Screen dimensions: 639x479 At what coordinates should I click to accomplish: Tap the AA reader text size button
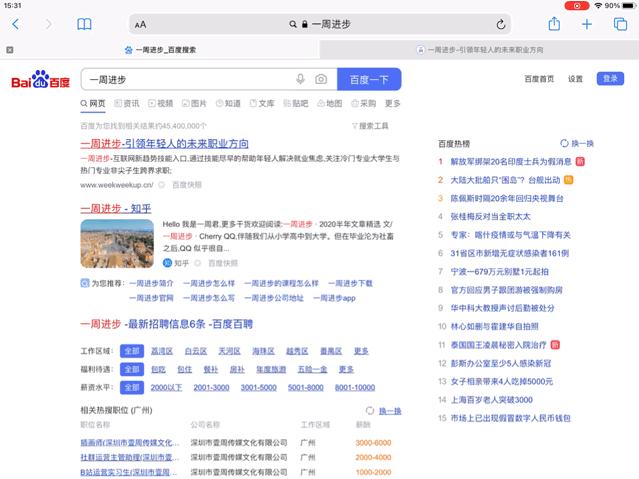click(140, 24)
